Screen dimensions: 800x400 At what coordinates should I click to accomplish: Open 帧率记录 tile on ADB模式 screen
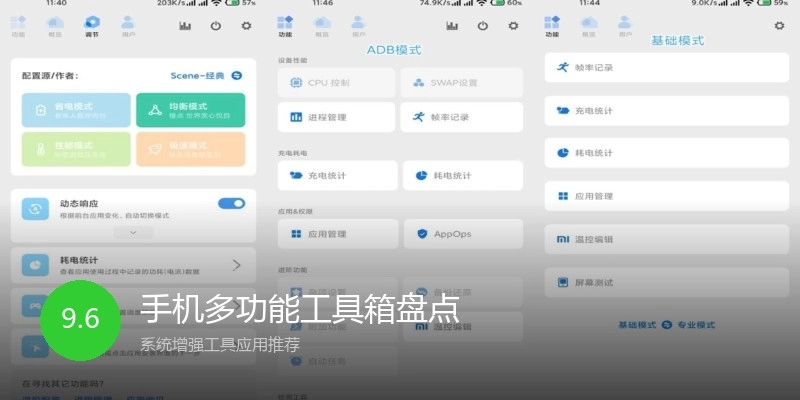462,117
